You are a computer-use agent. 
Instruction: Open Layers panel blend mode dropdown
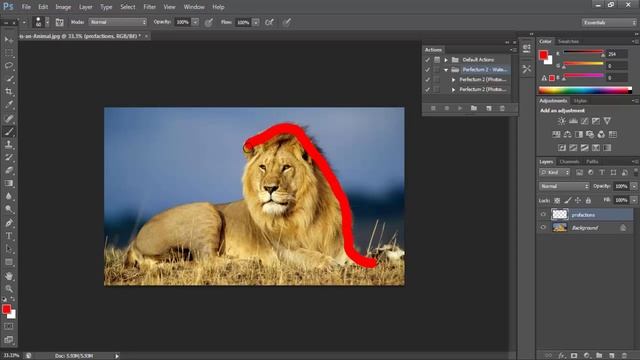click(564, 186)
